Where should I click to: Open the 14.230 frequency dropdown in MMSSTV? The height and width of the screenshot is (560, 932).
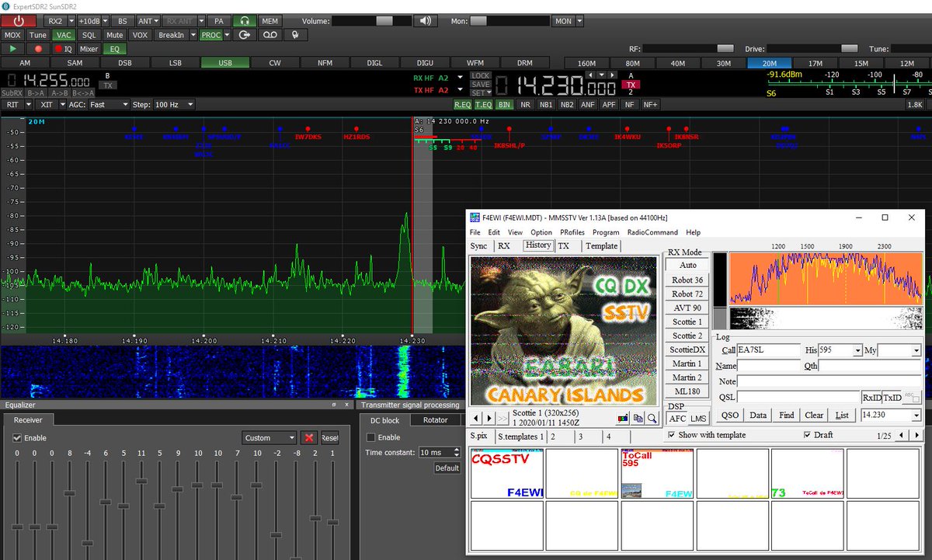[x=916, y=416]
